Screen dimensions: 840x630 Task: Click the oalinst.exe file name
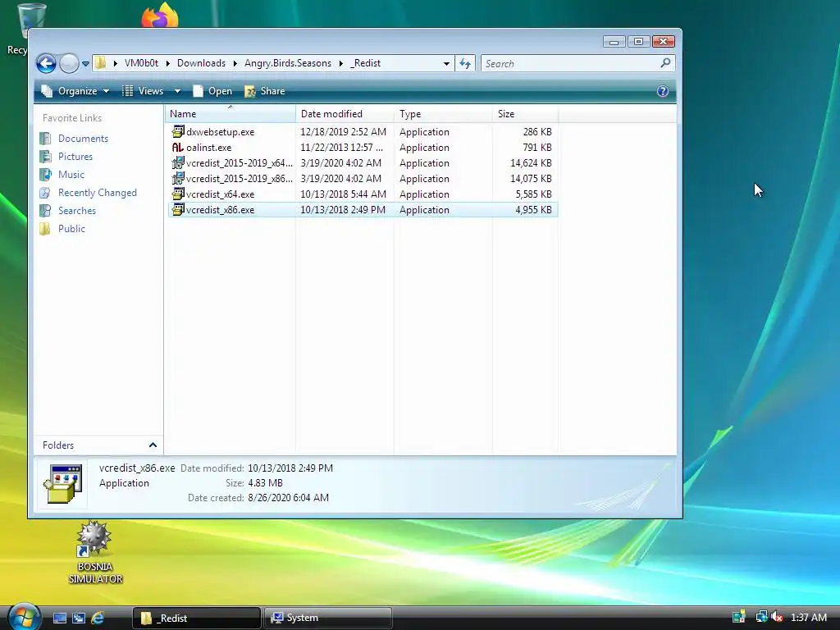tap(209, 148)
